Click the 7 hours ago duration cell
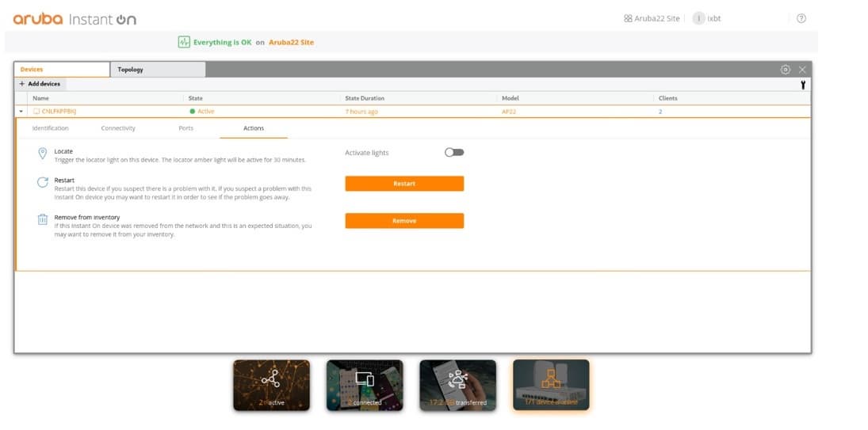This screenshot has width=868, height=430. (x=361, y=112)
